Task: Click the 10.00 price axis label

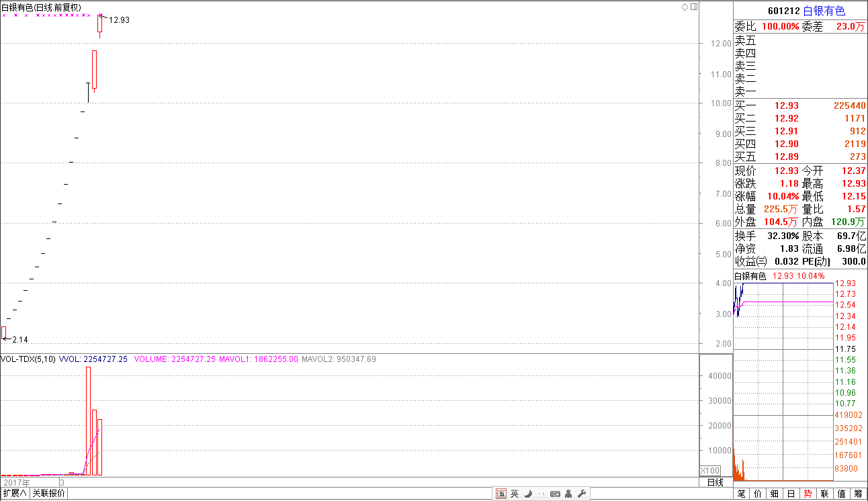Action: [722, 103]
